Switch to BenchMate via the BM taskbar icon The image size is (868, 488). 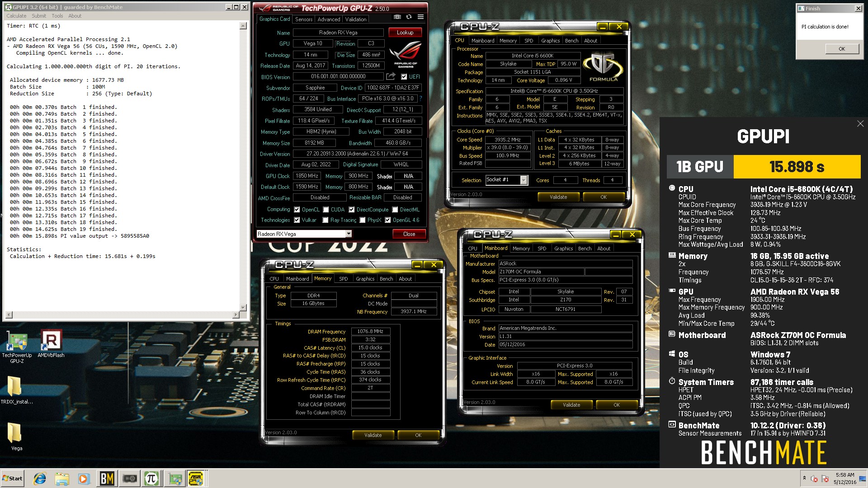click(107, 479)
